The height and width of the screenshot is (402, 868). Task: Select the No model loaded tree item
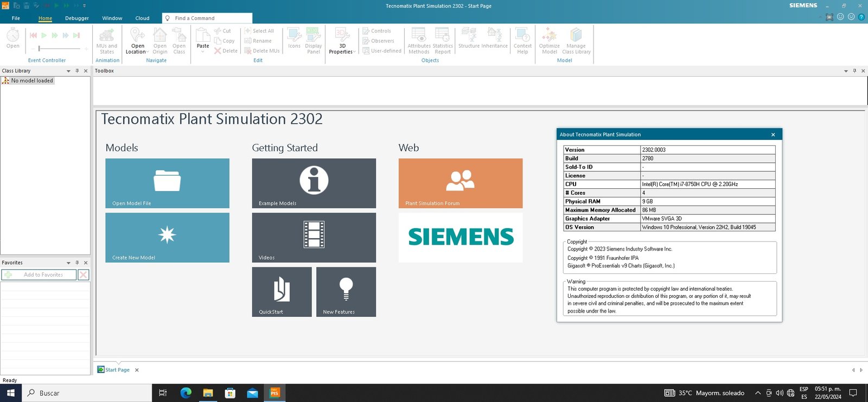(28, 80)
